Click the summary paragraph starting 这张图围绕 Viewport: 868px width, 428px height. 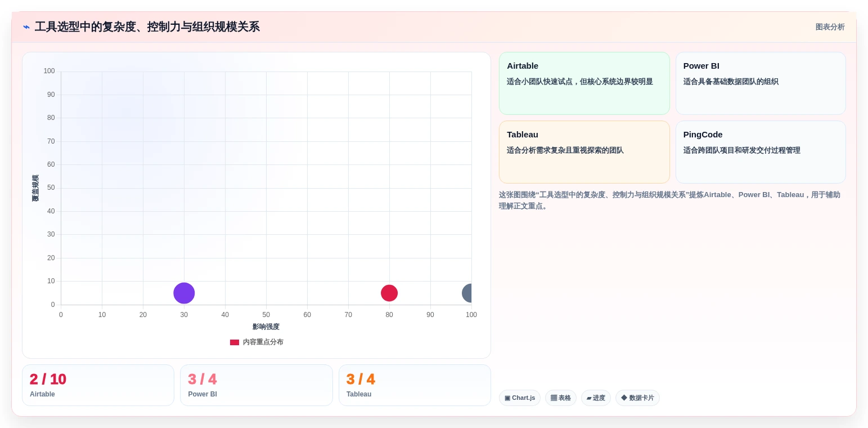click(669, 200)
